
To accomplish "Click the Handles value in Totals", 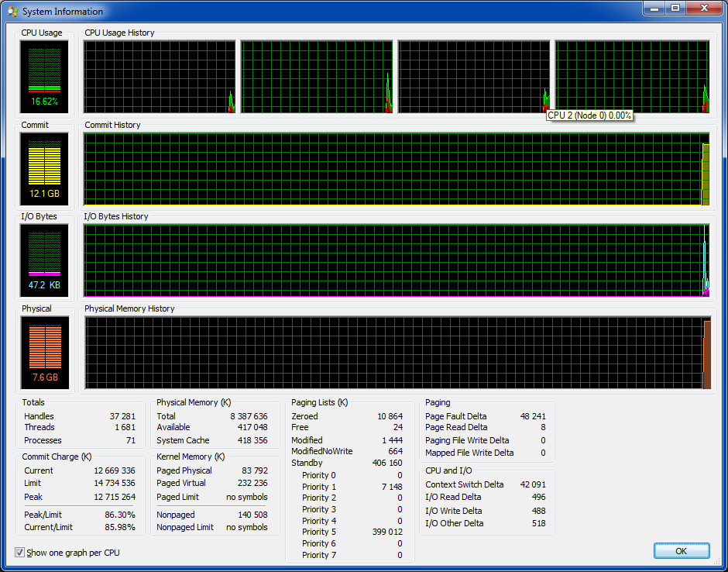I will click(122, 416).
